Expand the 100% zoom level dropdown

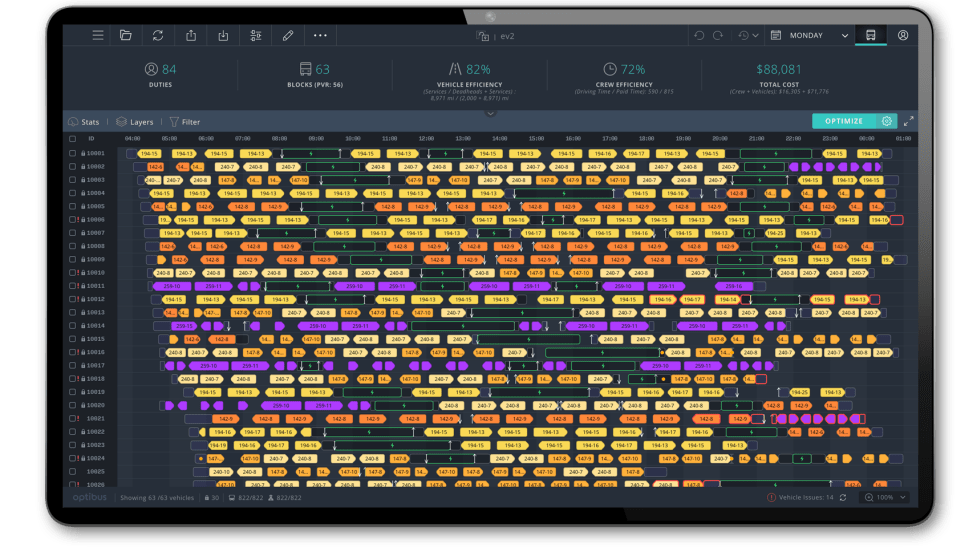(886, 497)
